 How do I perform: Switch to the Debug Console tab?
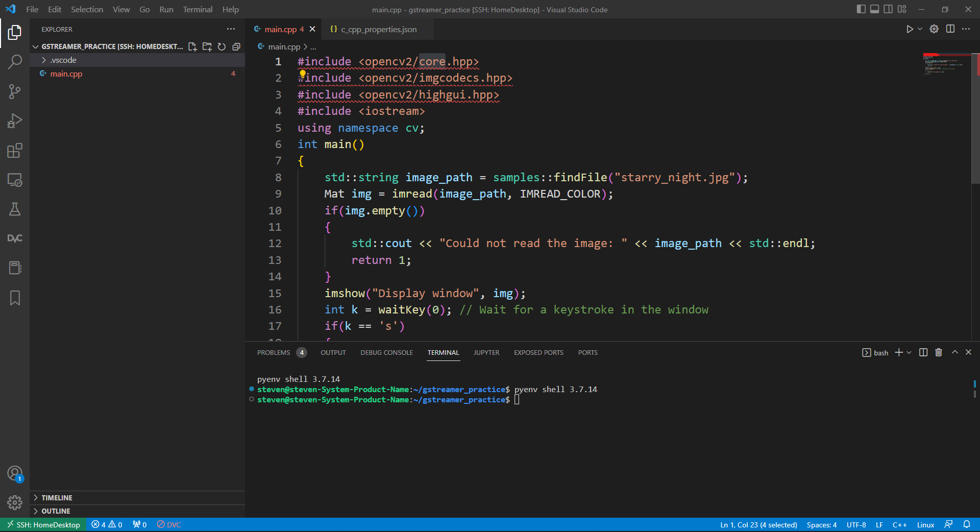point(386,352)
